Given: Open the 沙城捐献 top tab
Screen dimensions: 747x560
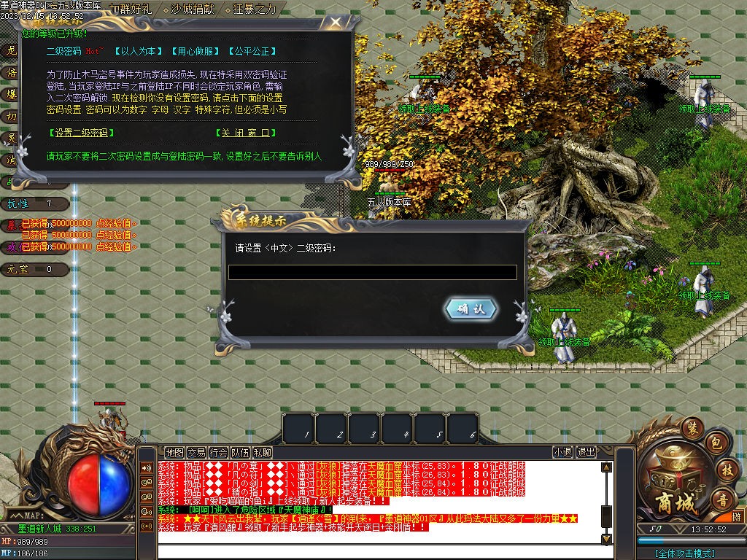Looking at the screenshot, I should click(192, 9).
